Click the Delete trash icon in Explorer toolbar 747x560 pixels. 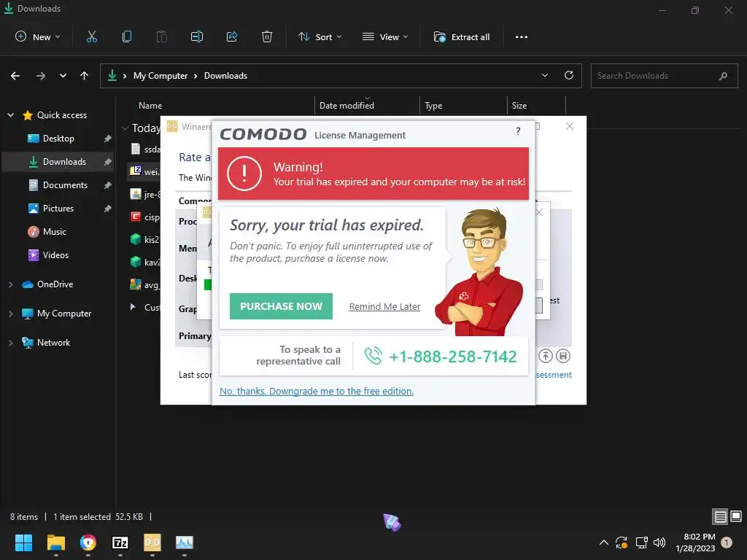267,36
